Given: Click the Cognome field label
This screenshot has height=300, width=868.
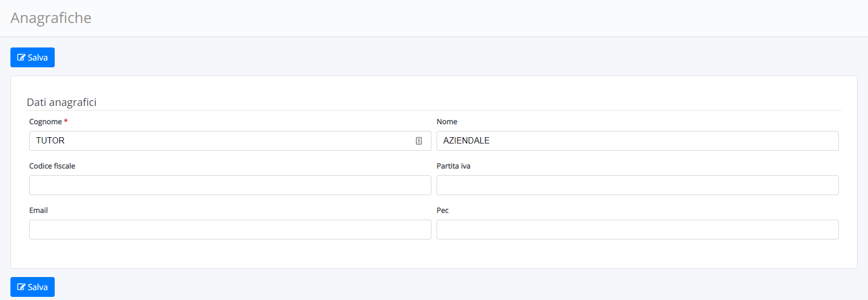Looking at the screenshot, I should pyautogui.click(x=45, y=122).
